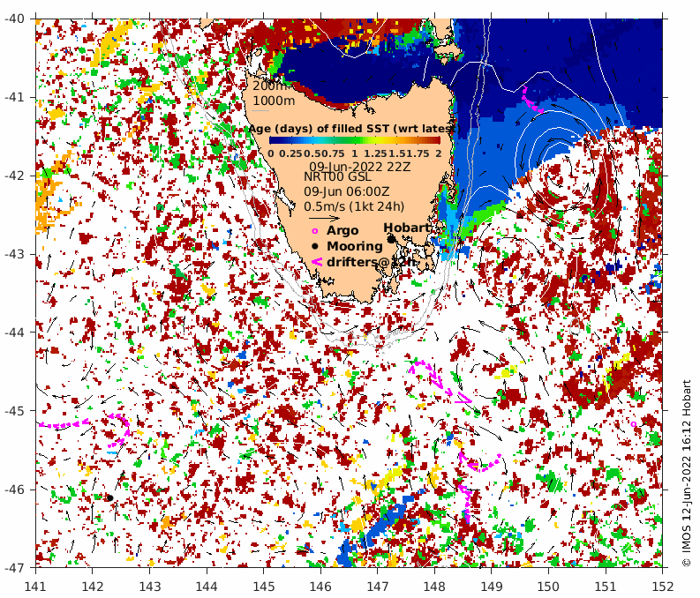
Task: Click the 147 longitude axis label
Action: point(377,586)
